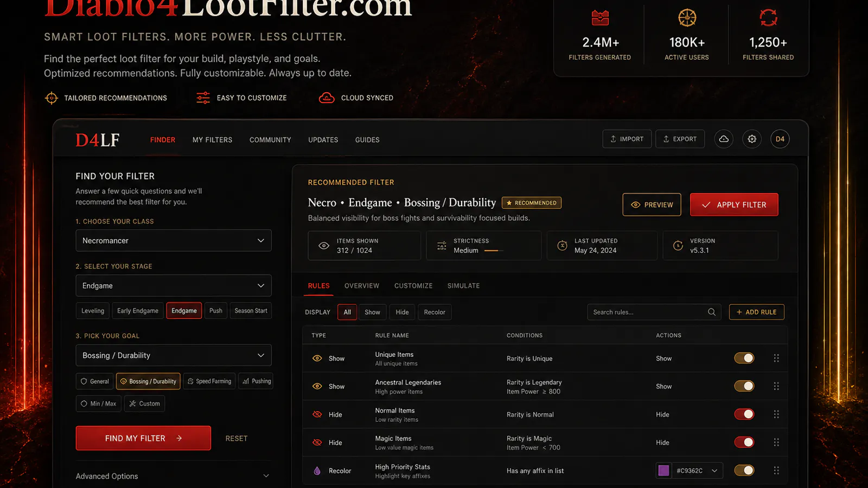Pick the Leveling stage chip
868x488 pixels.
click(x=93, y=311)
